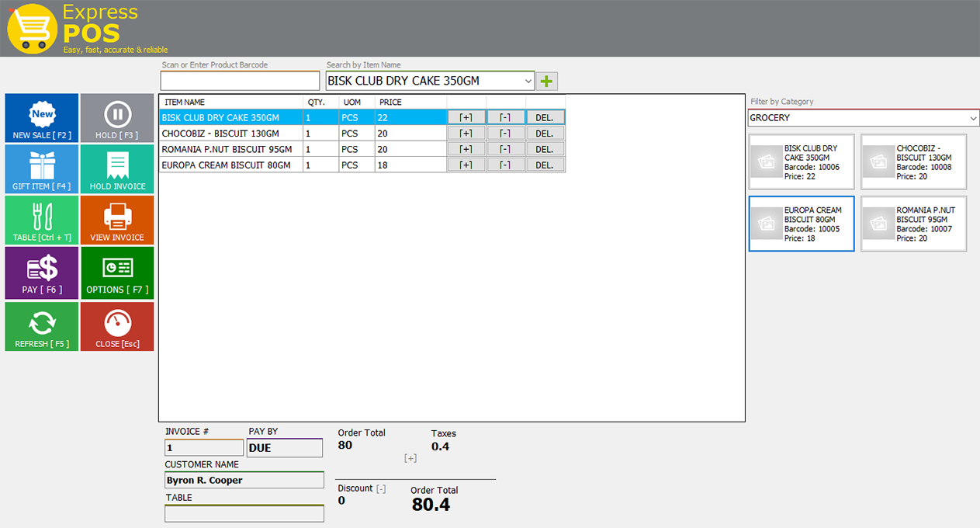Increase quantity of ROMANIA P.NUT BISCUIT
This screenshot has width=980, height=528.
466,149
